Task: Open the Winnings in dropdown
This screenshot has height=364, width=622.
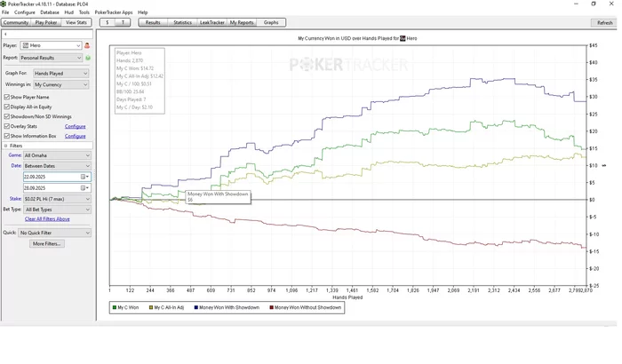Action: pos(60,84)
